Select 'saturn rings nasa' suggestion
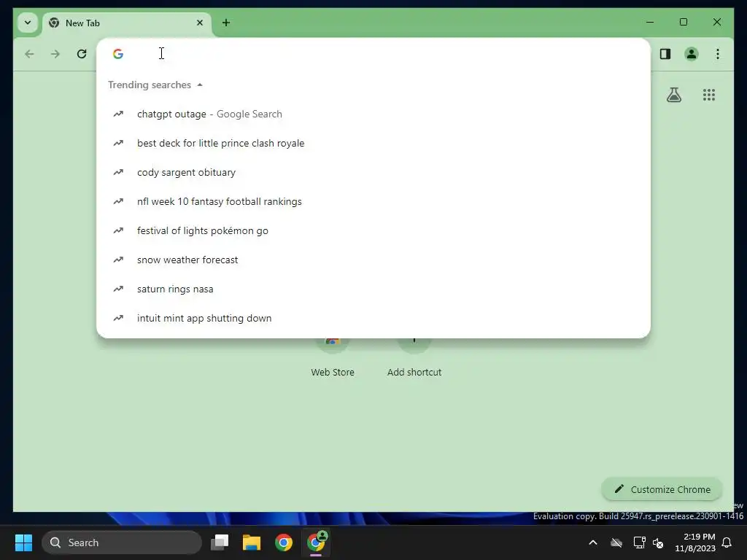Viewport: 747px width, 560px height. tap(373, 289)
